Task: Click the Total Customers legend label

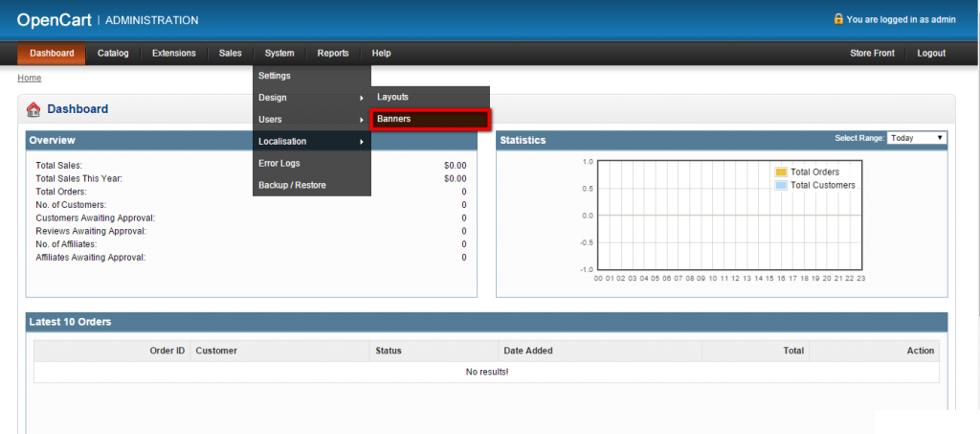Action: tap(822, 185)
